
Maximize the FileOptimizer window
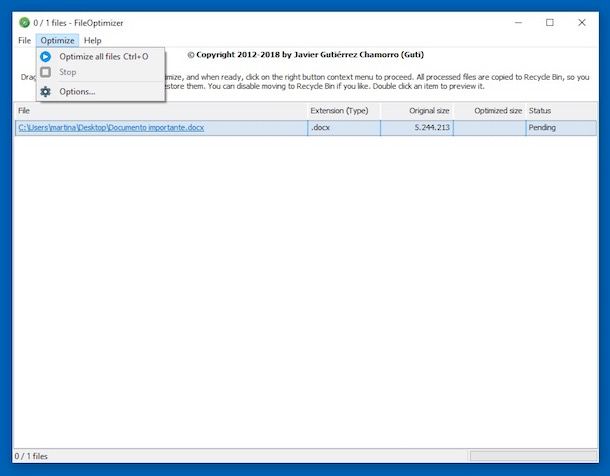coord(550,23)
